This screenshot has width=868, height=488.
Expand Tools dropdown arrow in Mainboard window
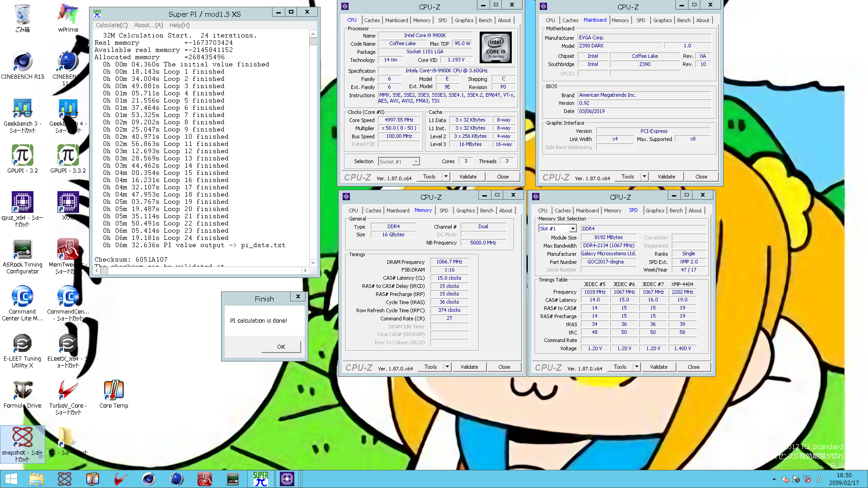pos(644,177)
